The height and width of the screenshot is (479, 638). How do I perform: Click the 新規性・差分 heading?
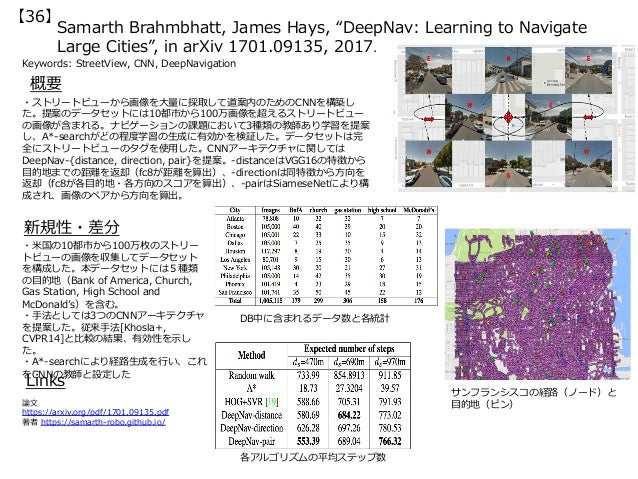(x=71, y=227)
